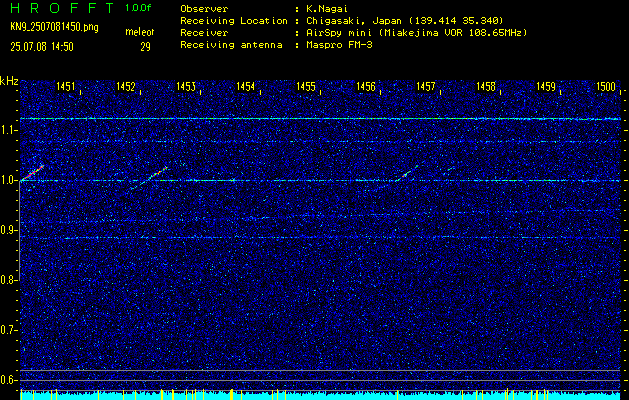
Task: Click the 1453 time marker
Action: point(186,86)
